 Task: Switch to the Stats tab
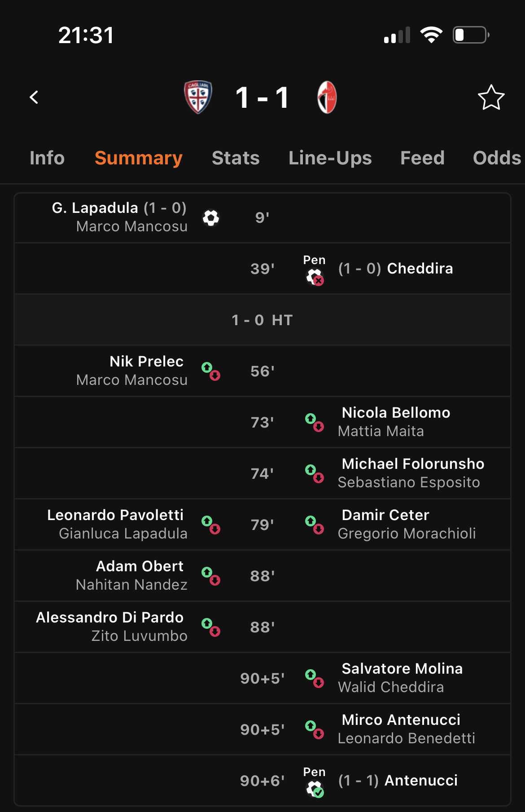pos(236,158)
